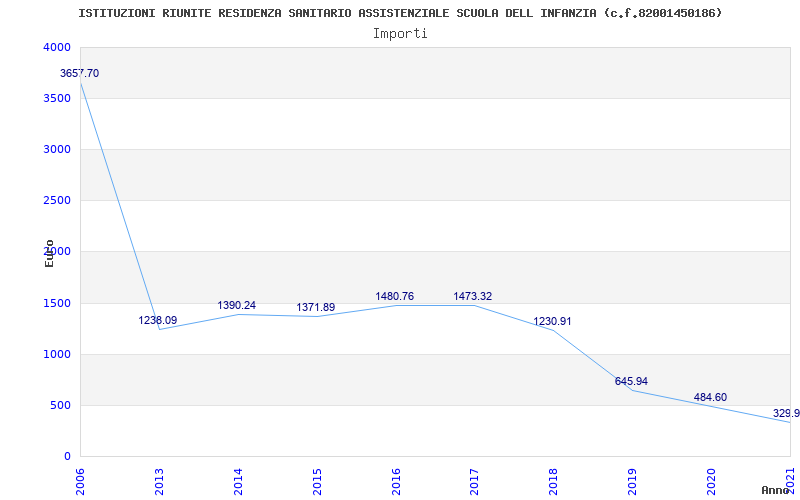This screenshot has height=500, width=800.
Task: Click the 484.60 data label
Action: 711,398
